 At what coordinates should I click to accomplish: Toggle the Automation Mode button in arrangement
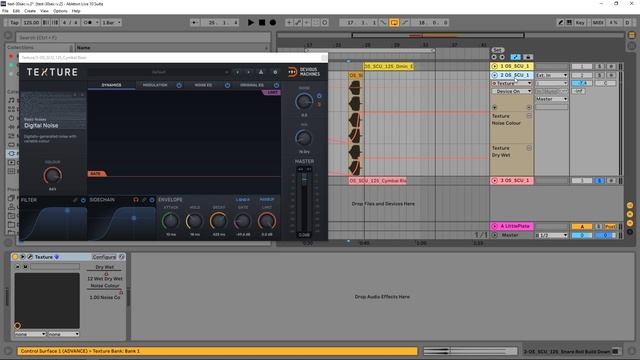click(516, 57)
